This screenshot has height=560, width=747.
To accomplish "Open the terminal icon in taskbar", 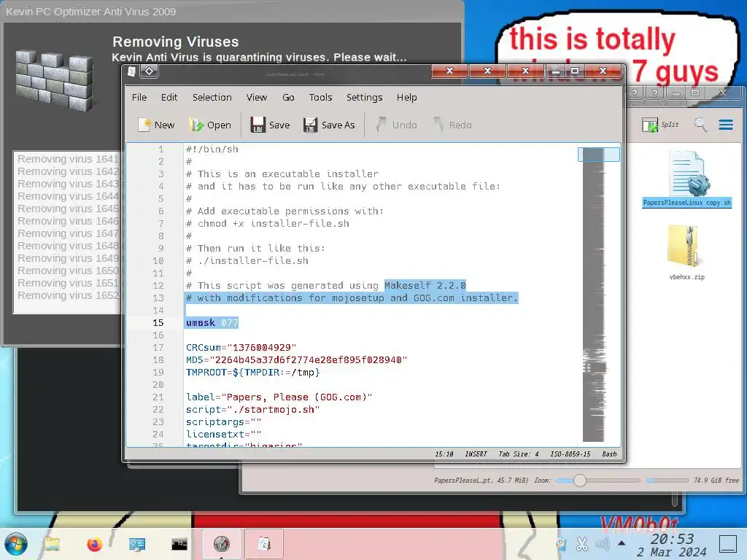I will point(179,544).
